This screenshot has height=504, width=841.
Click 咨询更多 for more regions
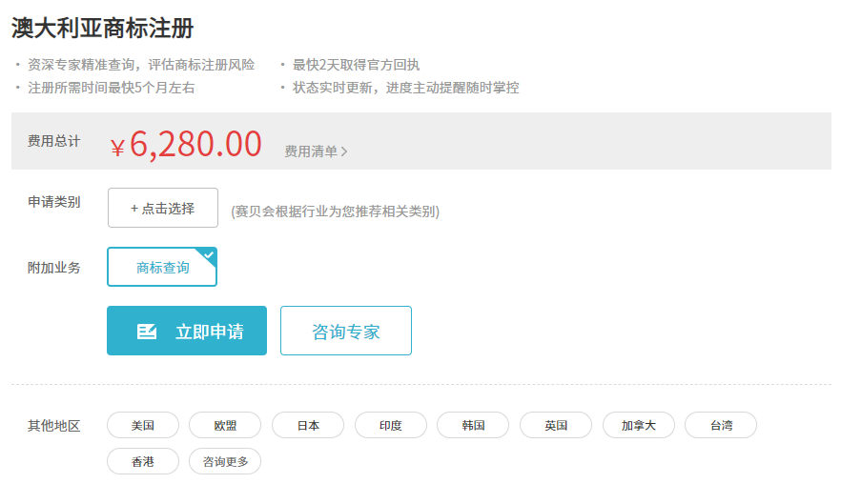225,461
